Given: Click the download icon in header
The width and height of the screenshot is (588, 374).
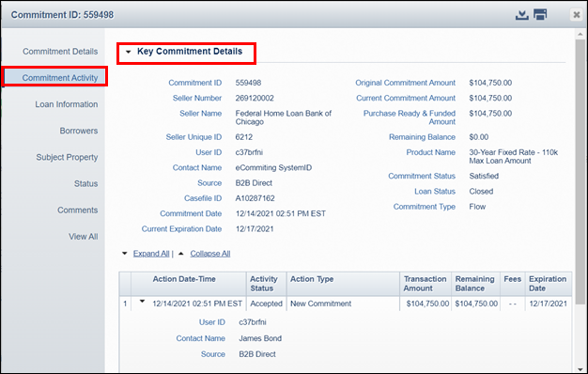Looking at the screenshot, I should pos(521,15).
